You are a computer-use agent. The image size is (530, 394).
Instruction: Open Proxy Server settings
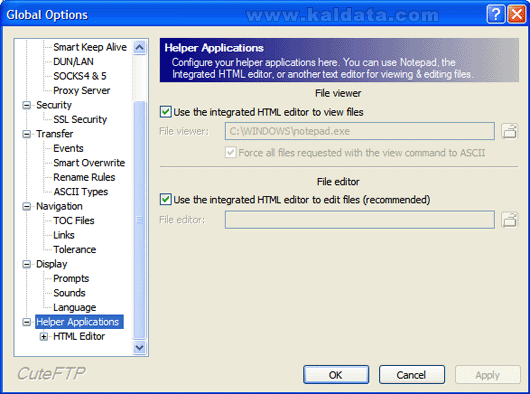[x=81, y=91]
